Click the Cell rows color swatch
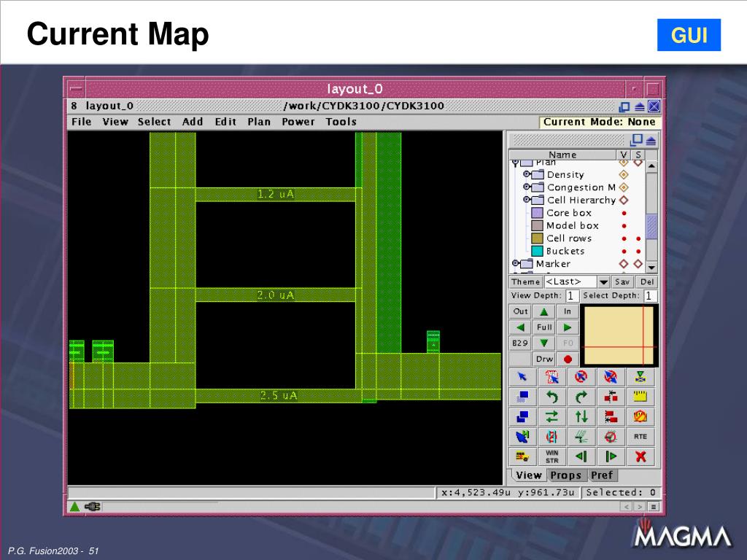This screenshot has height=560, width=747. pyautogui.click(x=538, y=238)
